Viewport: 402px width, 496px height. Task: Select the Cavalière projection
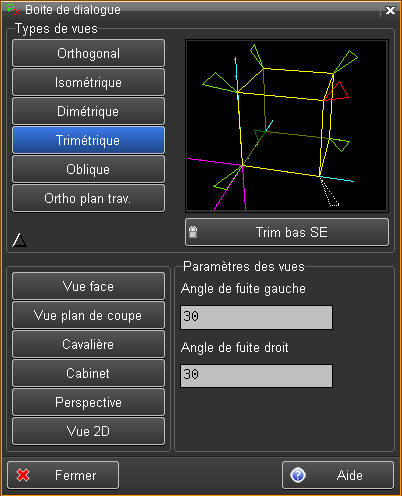[x=88, y=344]
